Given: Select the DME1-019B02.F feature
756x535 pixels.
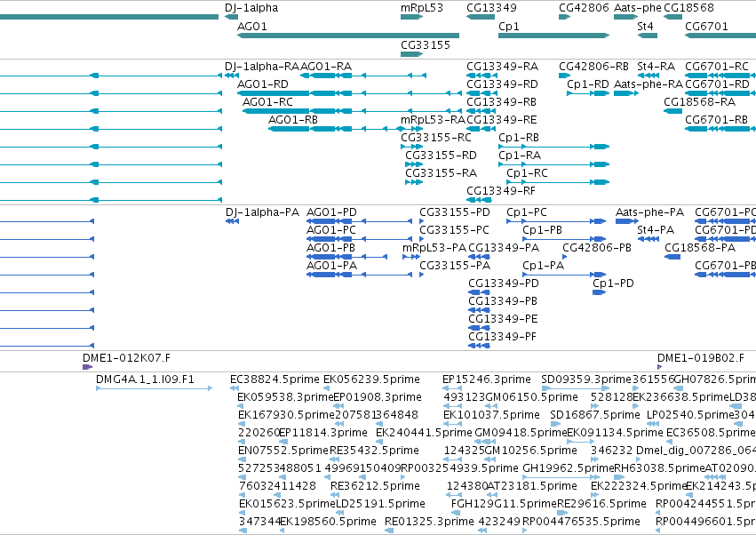Looking at the screenshot, I should click(660, 367).
